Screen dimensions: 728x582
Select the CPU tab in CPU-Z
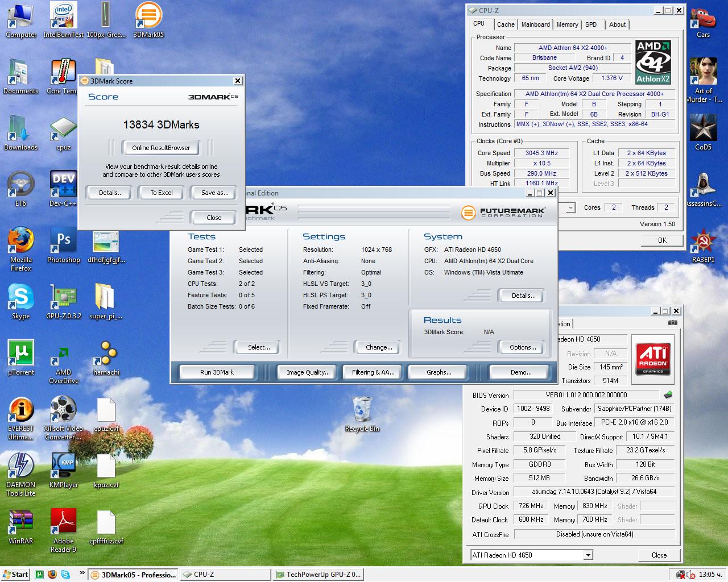coord(479,23)
